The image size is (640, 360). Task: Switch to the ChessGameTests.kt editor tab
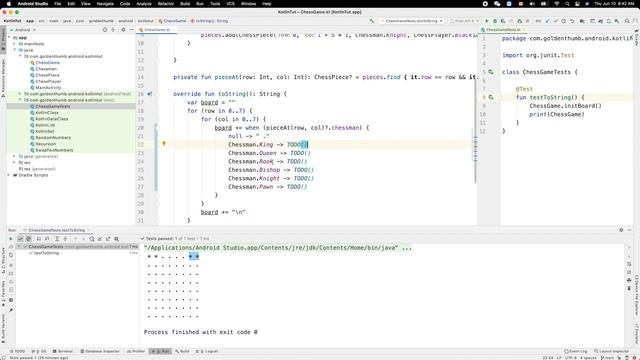[x=503, y=30]
